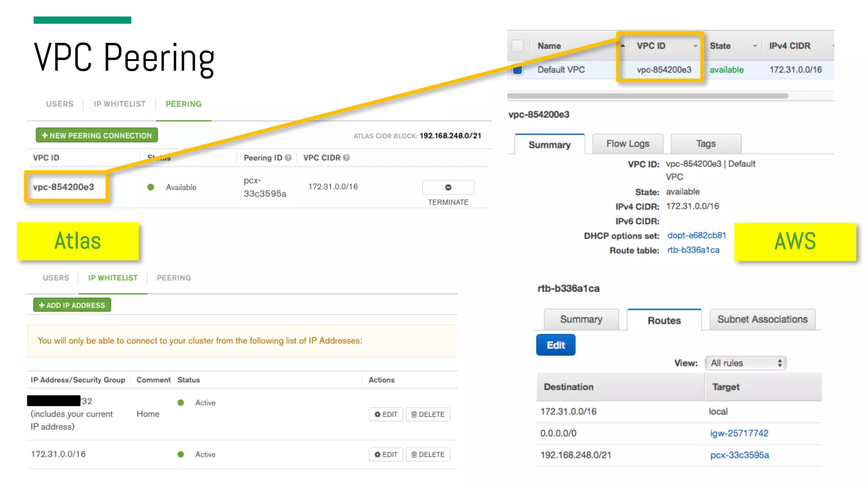Viewport: 868px width, 488px height.
Task: Click 0.0.0.0/0 route destination
Action: (x=558, y=433)
